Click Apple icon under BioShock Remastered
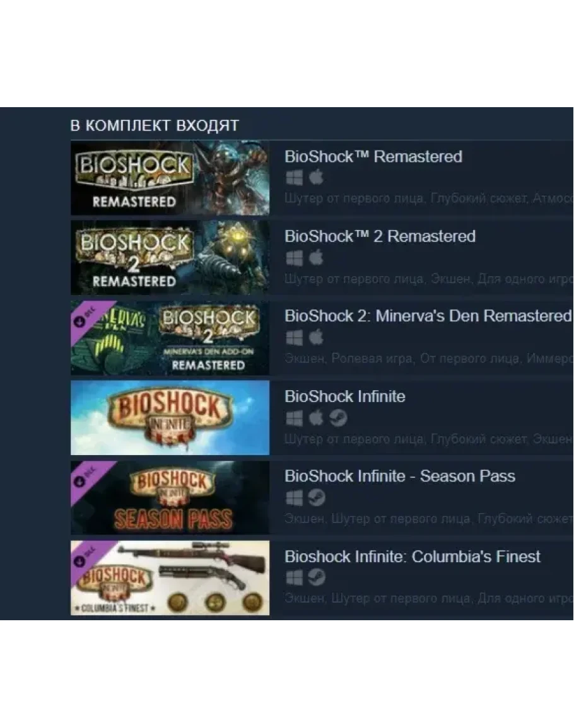This screenshot has height=728, width=574. pos(317,177)
